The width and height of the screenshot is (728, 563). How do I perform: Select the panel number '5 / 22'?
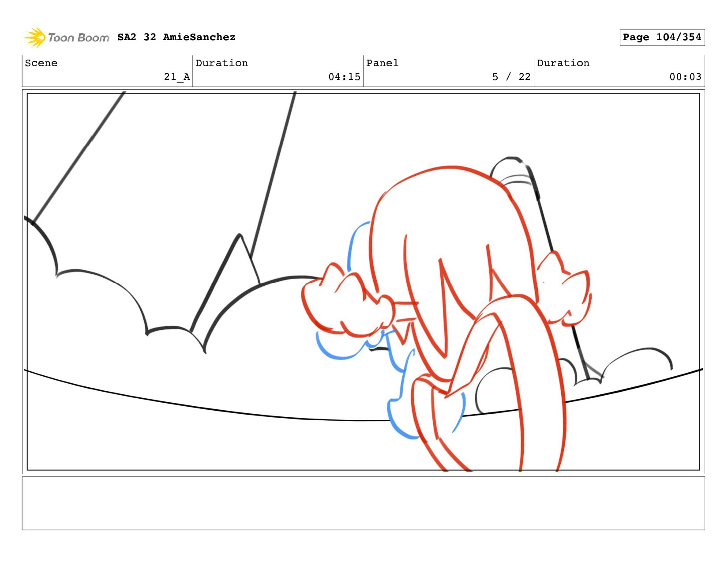click(511, 77)
